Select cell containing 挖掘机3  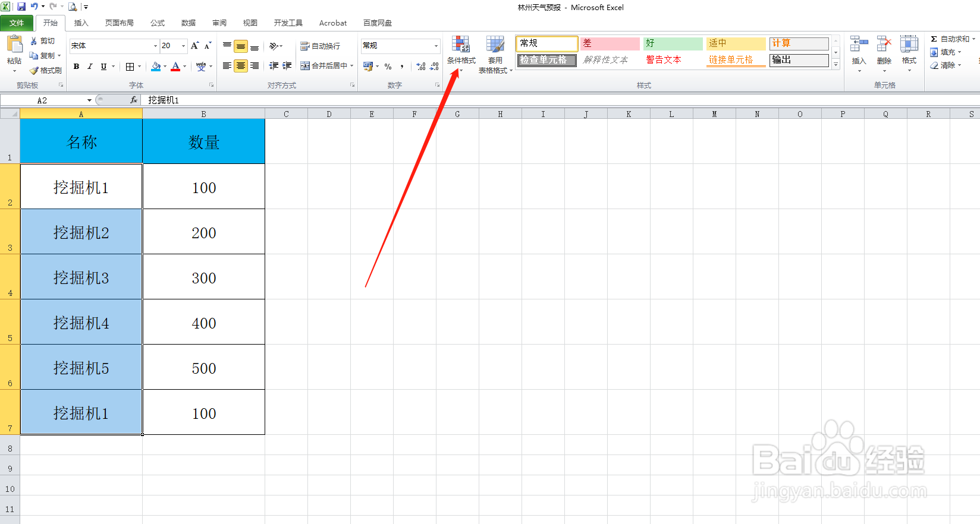[81, 277]
